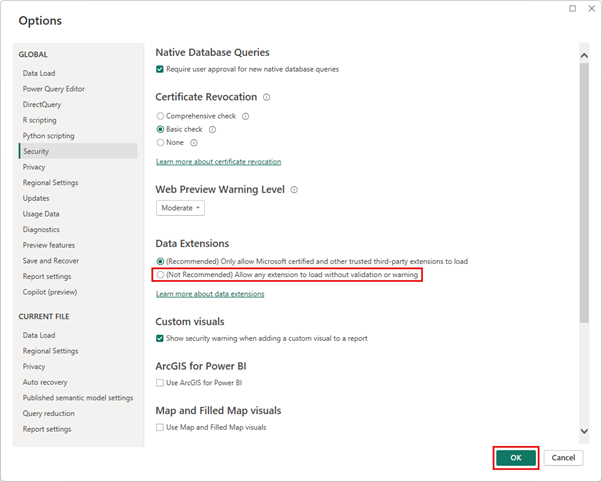Select None certificate revocation option
Viewport: 602px width, 482px height.
pyautogui.click(x=160, y=142)
